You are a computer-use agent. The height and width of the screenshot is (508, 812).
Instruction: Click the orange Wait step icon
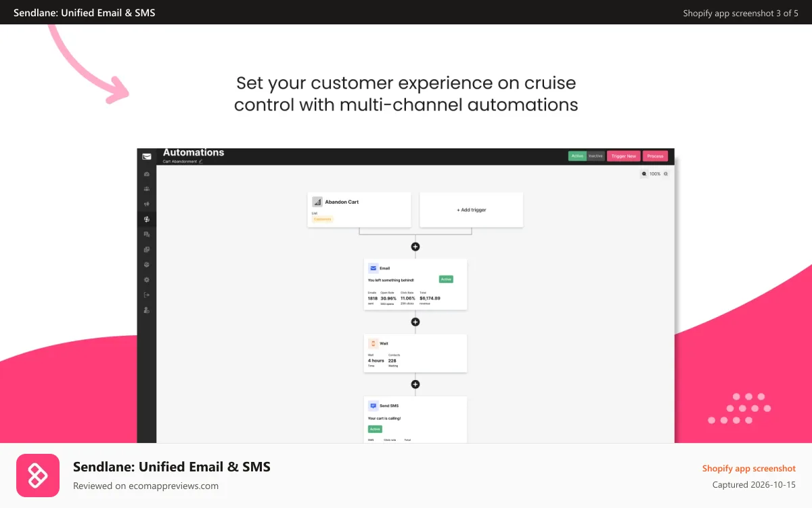click(x=373, y=343)
